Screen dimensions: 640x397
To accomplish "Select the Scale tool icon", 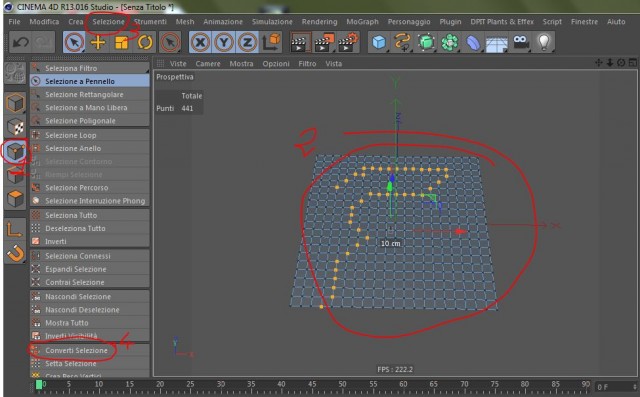I will pyautogui.click(x=122, y=42).
